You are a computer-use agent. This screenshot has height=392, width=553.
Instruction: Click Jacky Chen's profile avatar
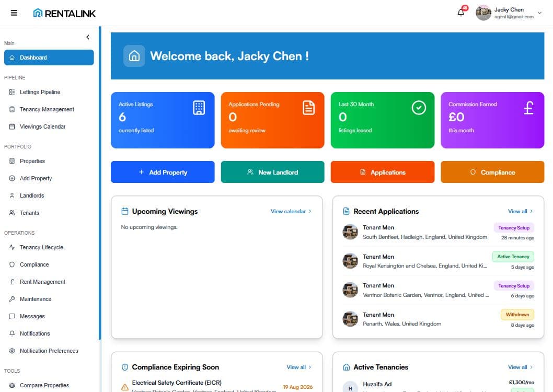pyautogui.click(x=483, y=13)
